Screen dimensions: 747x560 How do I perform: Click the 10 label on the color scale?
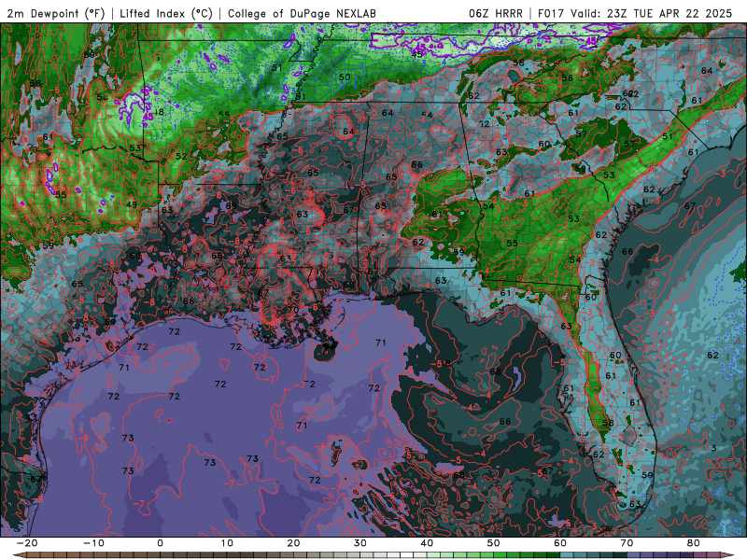pos(227,543)
